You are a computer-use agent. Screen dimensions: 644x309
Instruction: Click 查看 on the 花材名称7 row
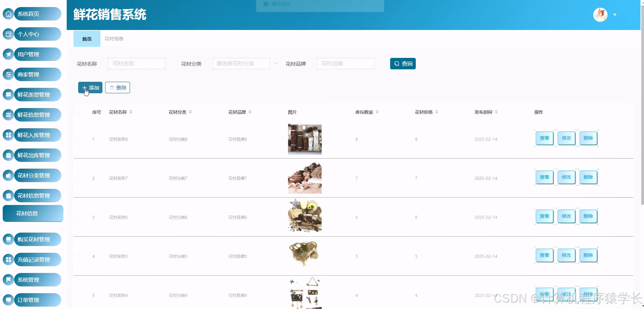tap(544, 177)
